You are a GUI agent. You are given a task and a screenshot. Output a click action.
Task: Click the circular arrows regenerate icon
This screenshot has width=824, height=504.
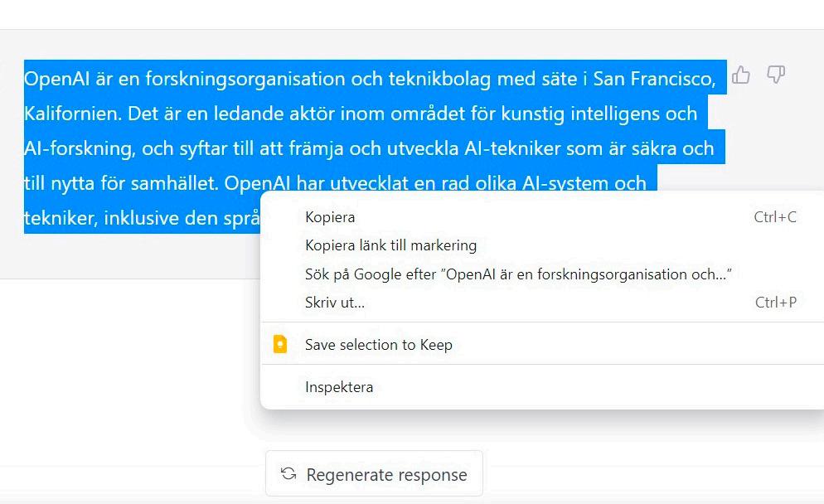[x=288, y=474]
